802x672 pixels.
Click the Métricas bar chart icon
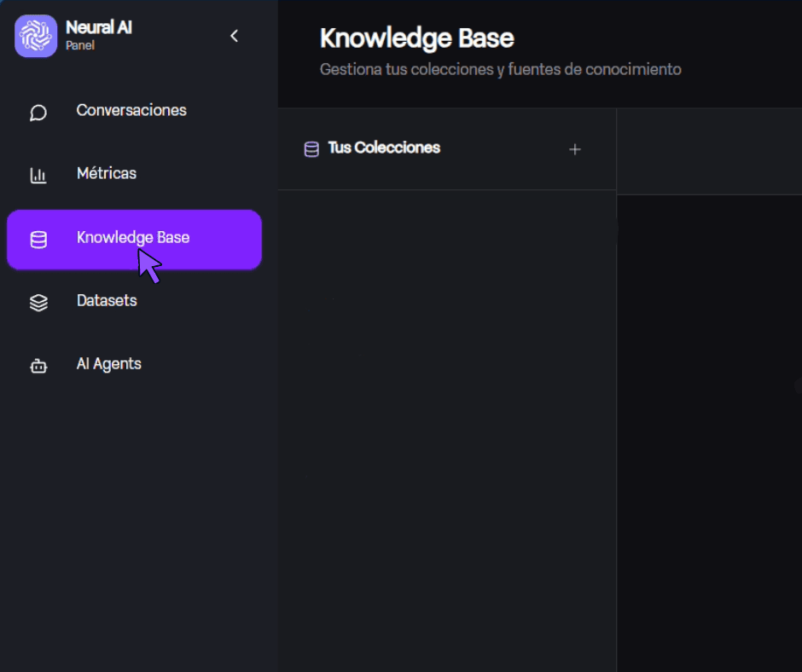pyautogui.click(x=38, y=176)
